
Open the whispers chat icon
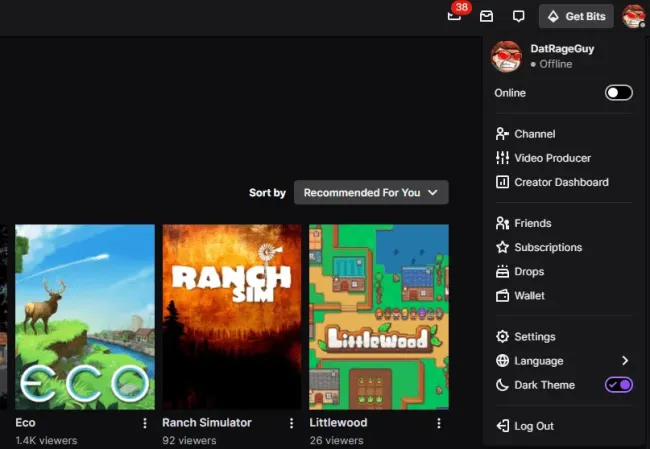click(518, 16)
